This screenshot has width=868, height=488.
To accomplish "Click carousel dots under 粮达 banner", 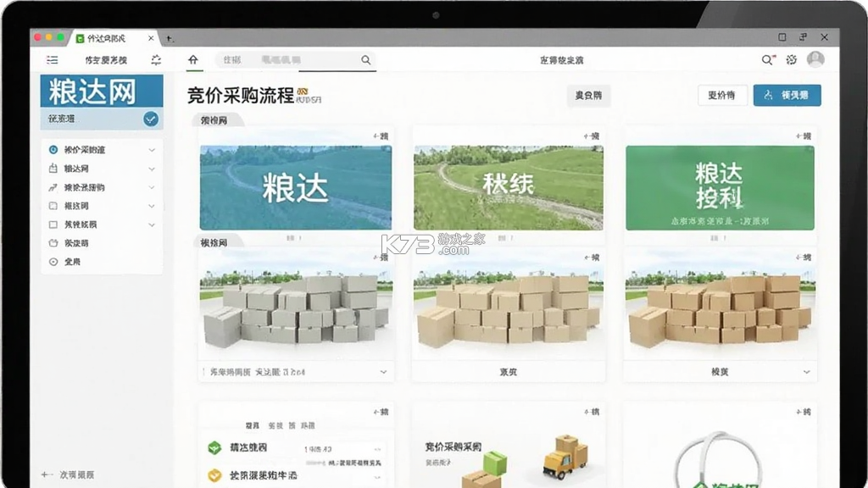I will 294,238.
